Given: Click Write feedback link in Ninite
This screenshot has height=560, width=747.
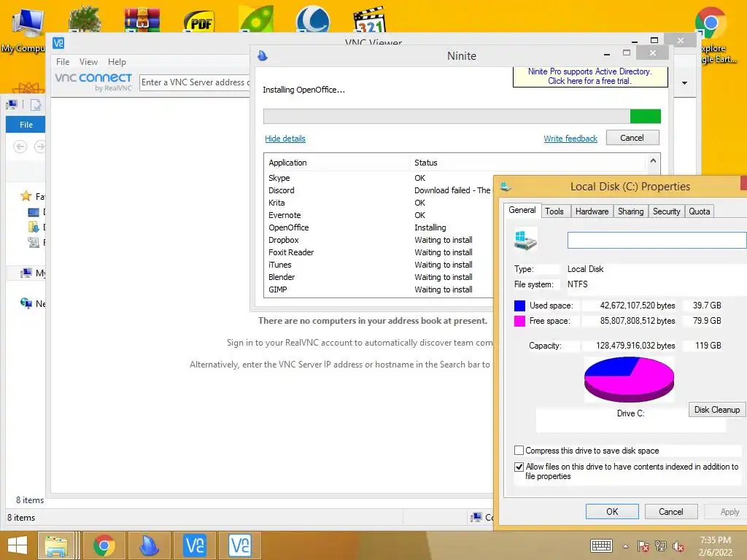Looking at the screenshot, I should pos(570,139).
